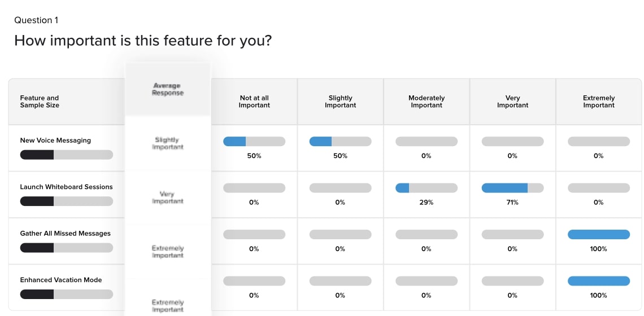Click New Voice Messaging Slightly Important 50% bar
Viewport: 644px width, 316px height.
point(340,142)
